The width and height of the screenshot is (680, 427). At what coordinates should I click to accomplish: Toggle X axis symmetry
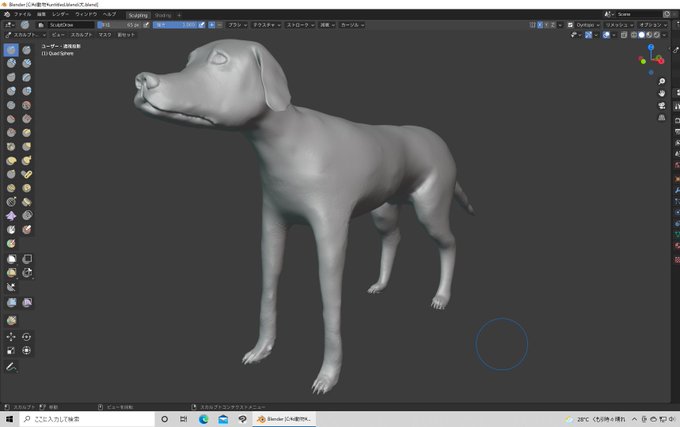tap(540, 25)
